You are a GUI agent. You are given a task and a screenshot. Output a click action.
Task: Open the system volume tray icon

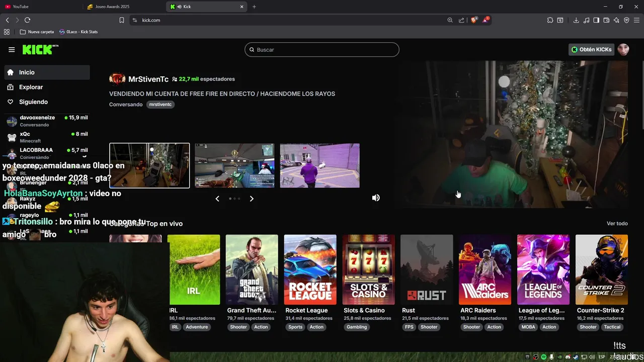pyautogui.click(x=592, y=357)
